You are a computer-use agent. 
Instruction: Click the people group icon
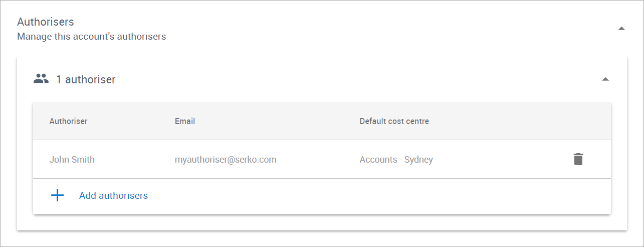41,79
